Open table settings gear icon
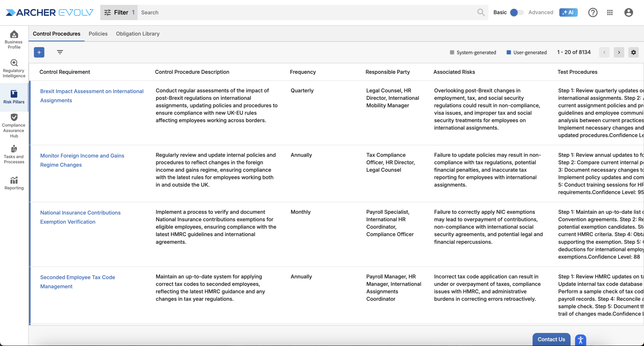 pos(633,52)
